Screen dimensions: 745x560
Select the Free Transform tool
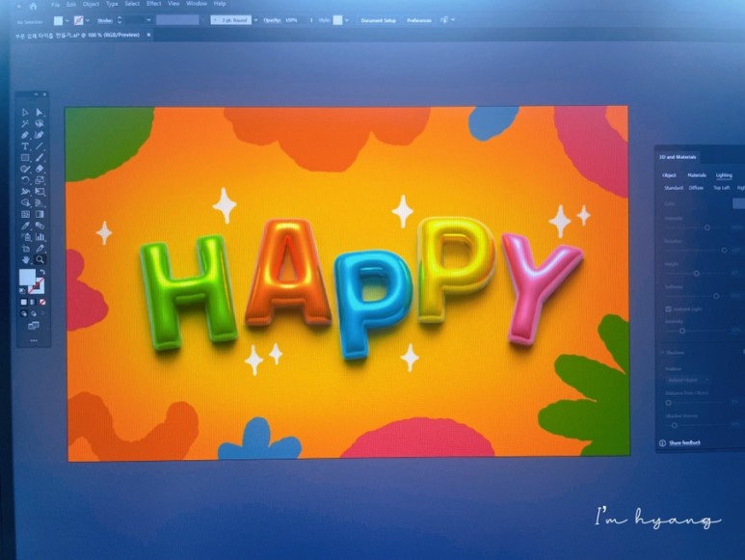click(x=40, y=192)
